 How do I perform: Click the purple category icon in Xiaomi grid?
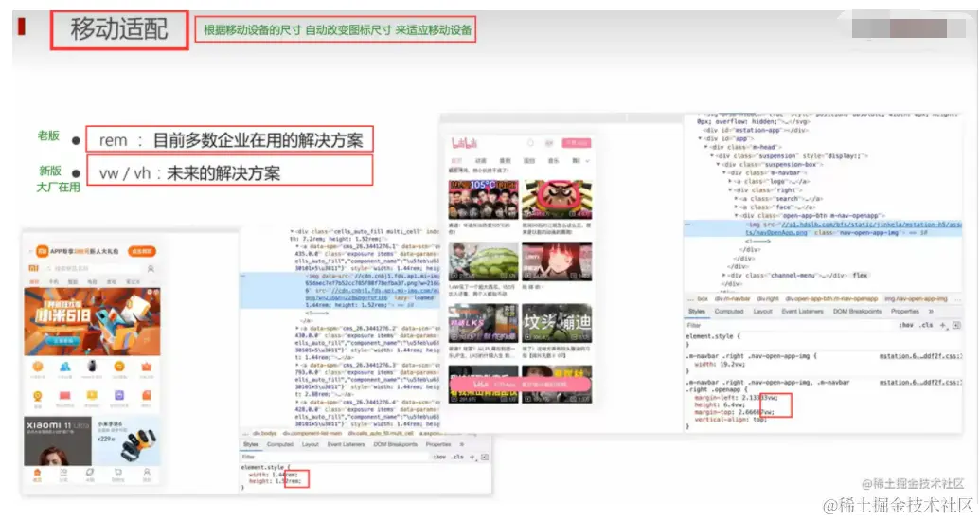[118, 395]
